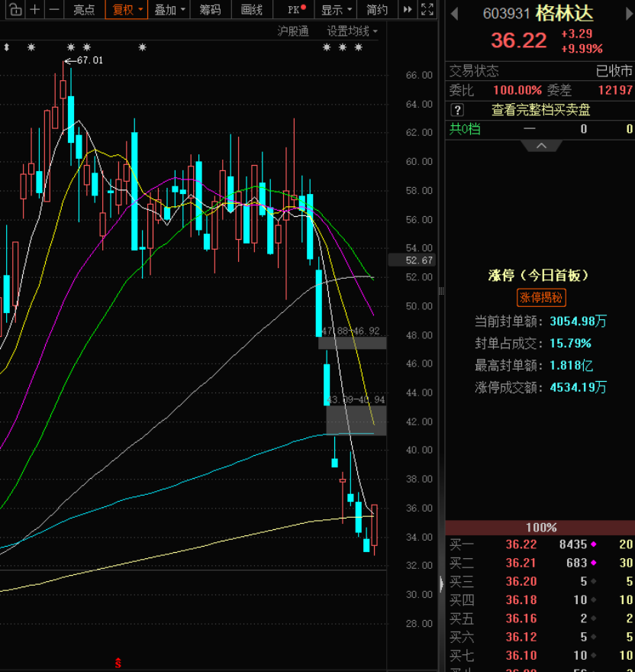Go to next stock with right arrow

(x=630, y=14)
